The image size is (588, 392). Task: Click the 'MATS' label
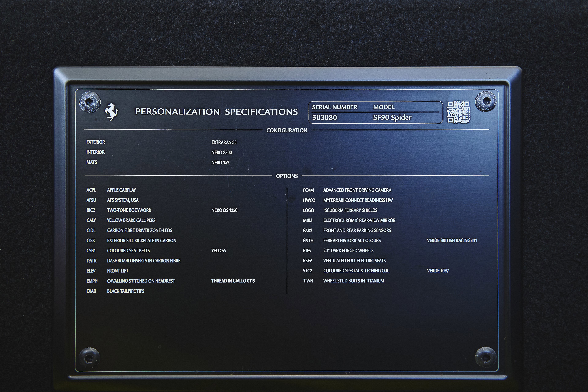point(92,162)
